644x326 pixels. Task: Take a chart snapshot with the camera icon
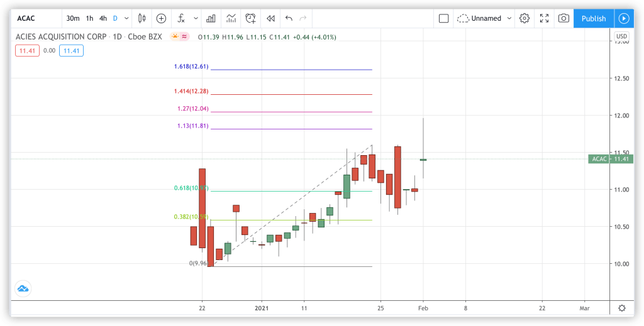(x=563, y=18)
